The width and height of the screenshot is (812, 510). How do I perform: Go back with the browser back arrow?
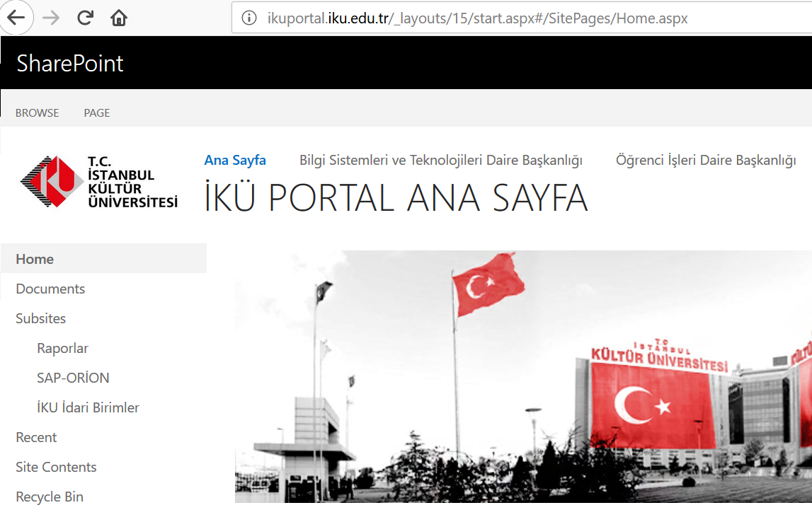tap(16, 18)
